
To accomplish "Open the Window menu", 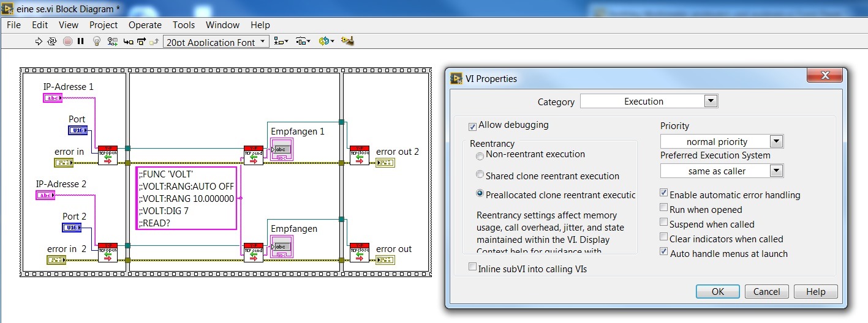I will click(x=222, y=25).
